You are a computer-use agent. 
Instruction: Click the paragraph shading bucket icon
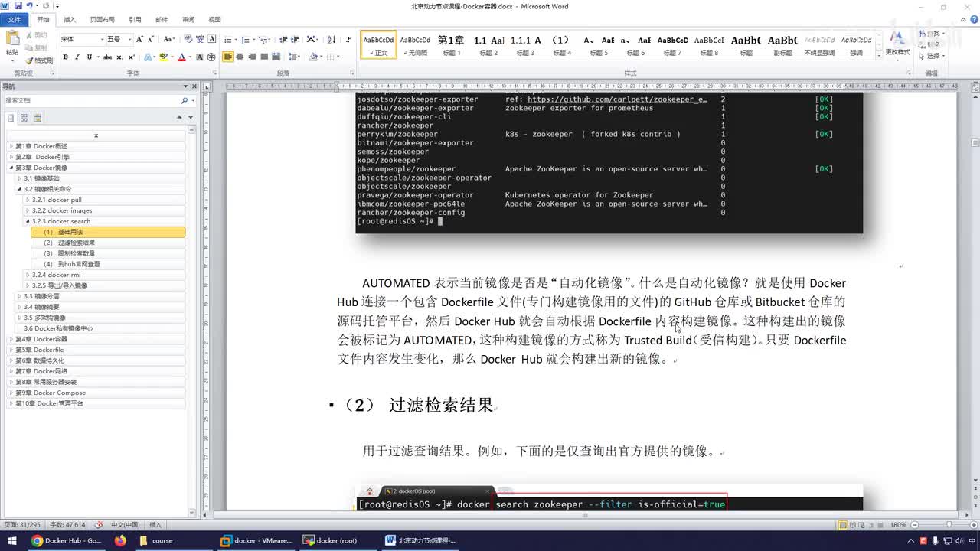tap(314, 57)
